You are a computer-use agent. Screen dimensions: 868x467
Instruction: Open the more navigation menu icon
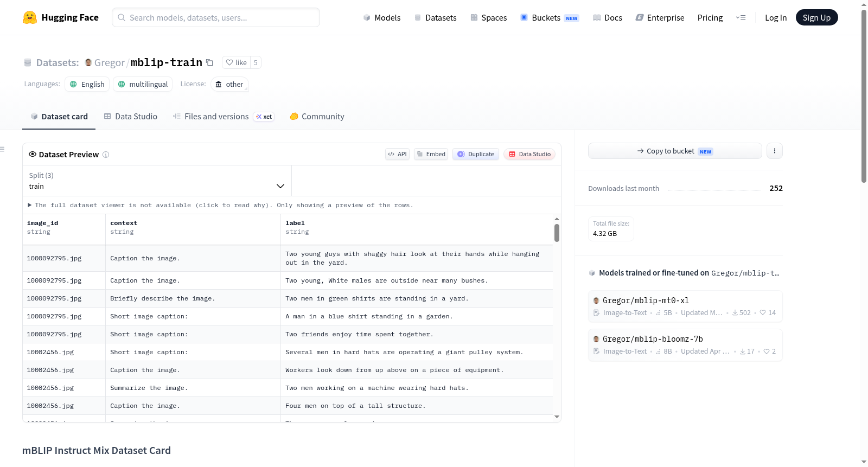pyautogui.click(x=741, y=17)
